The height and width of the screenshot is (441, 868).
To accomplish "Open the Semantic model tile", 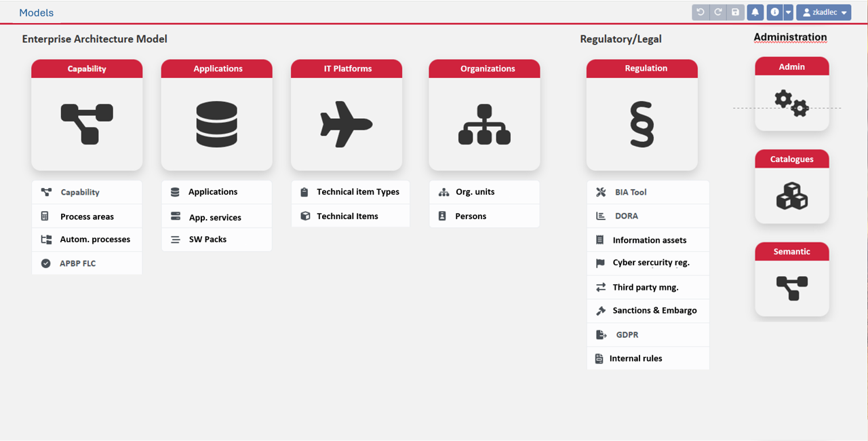I will point(791,288).
